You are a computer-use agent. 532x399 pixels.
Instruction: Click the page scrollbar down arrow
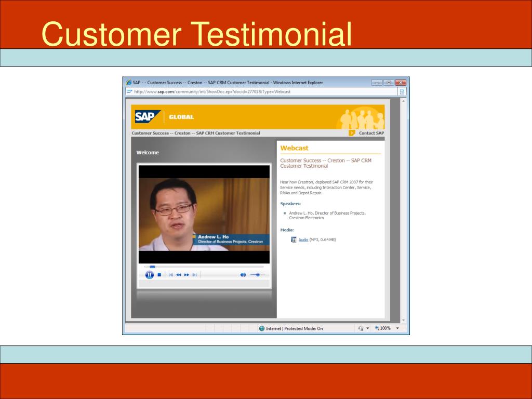[x=403, y=320]
